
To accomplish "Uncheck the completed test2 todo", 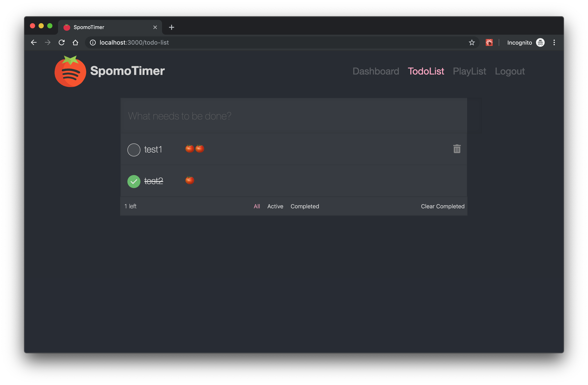I will coord(134,181).
